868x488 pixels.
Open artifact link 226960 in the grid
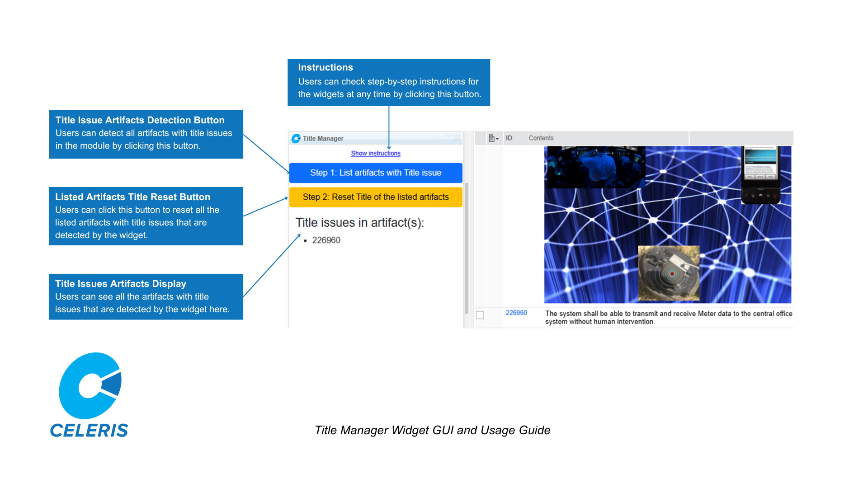[516, 312]
